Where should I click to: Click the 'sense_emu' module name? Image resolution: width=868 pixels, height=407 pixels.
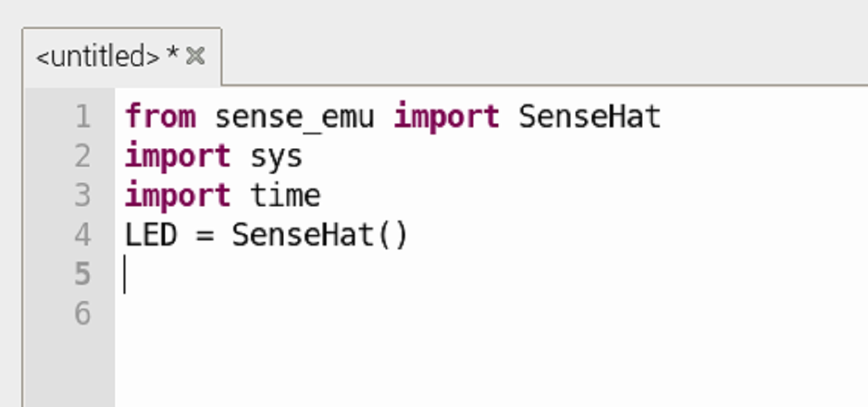pos(294,117)
